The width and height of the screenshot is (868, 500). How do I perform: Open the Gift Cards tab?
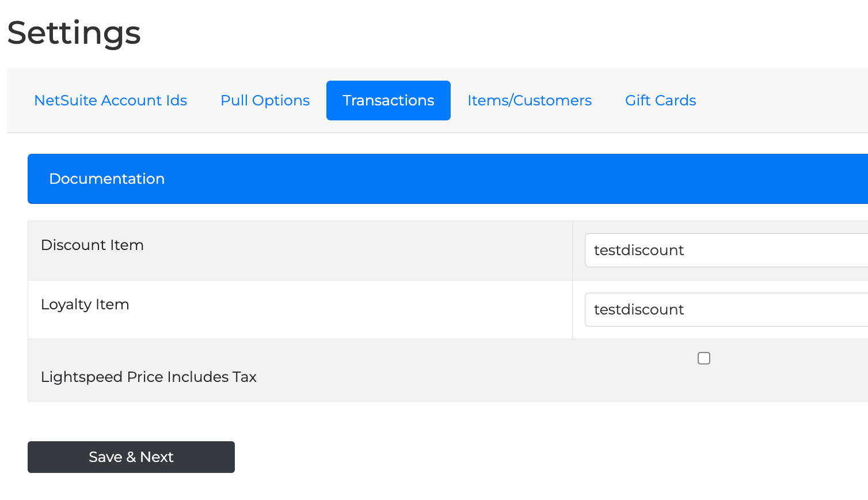point(660,100)
